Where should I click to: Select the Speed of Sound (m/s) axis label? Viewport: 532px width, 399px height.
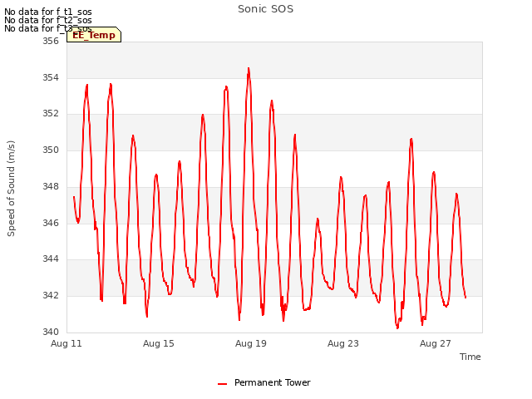[11, 189]
